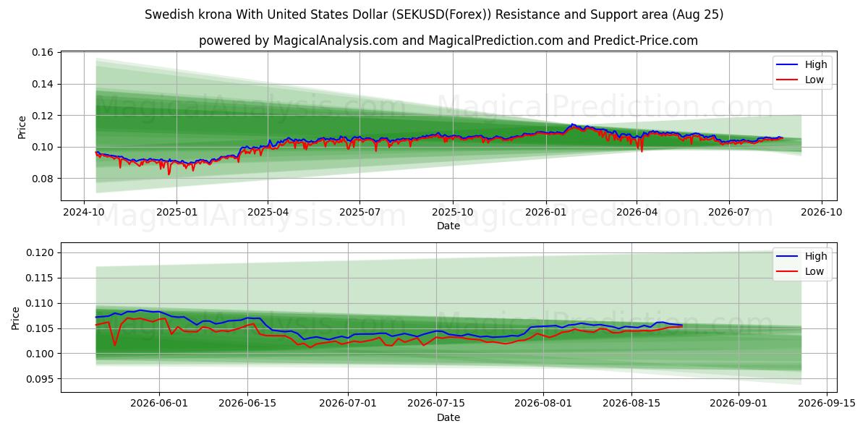Click the '2024-10' x-axis tick label
This screenshot has width=868, height=434.
pyautogui.click(x=84, y=213)
